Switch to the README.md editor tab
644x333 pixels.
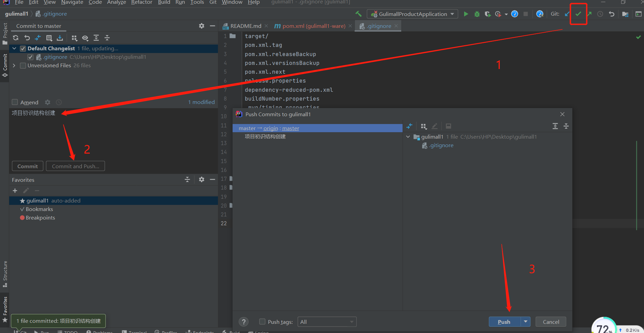click(245, 26)
